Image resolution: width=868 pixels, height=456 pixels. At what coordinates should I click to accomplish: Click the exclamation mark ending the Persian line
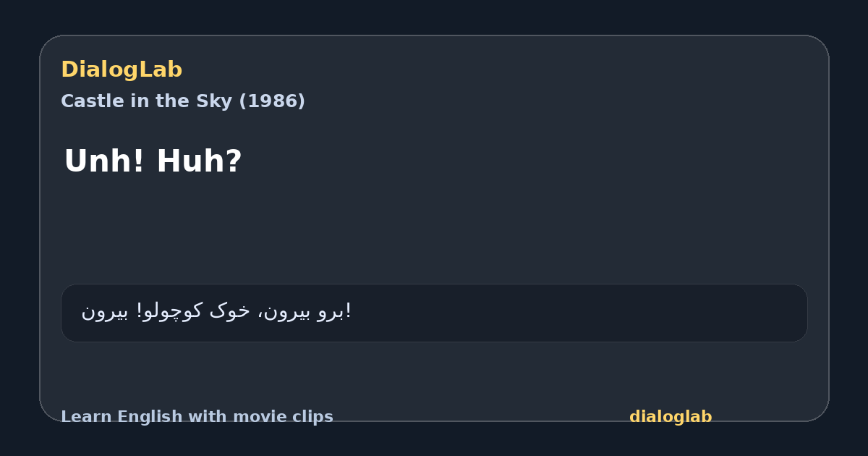pyautogui.click(x=349, y=311)
